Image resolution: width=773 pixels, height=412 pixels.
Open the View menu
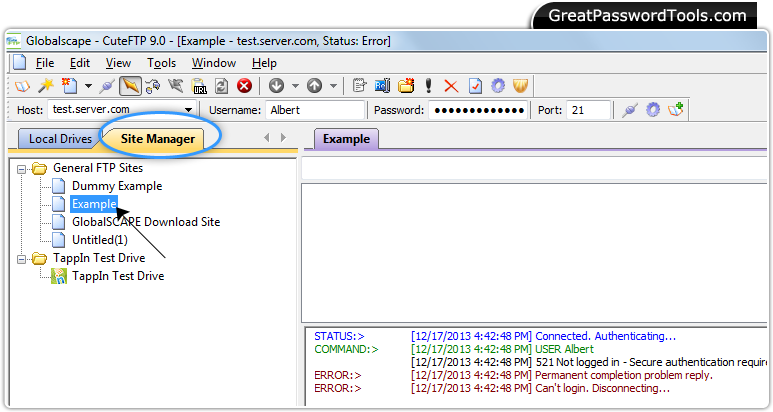118,63
